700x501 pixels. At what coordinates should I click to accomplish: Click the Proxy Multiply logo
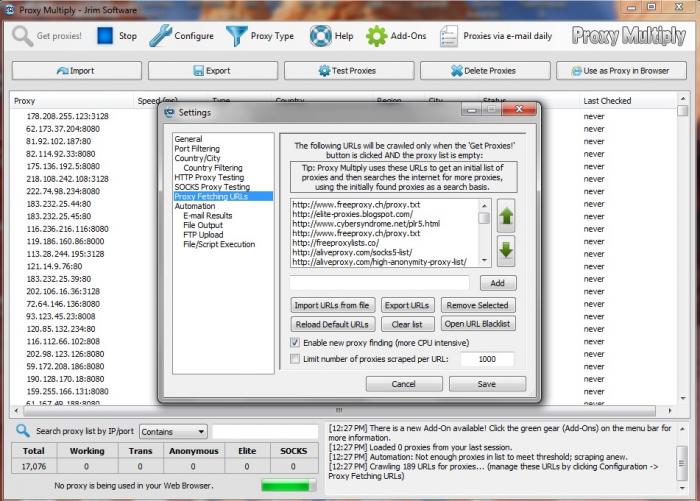[x=629, y=36]
